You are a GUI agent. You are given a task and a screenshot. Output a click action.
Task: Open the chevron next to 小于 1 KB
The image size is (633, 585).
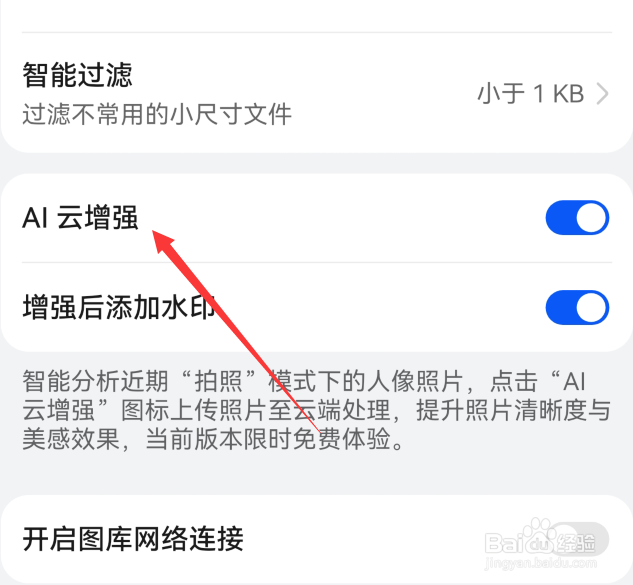click(x=602, y=94)
